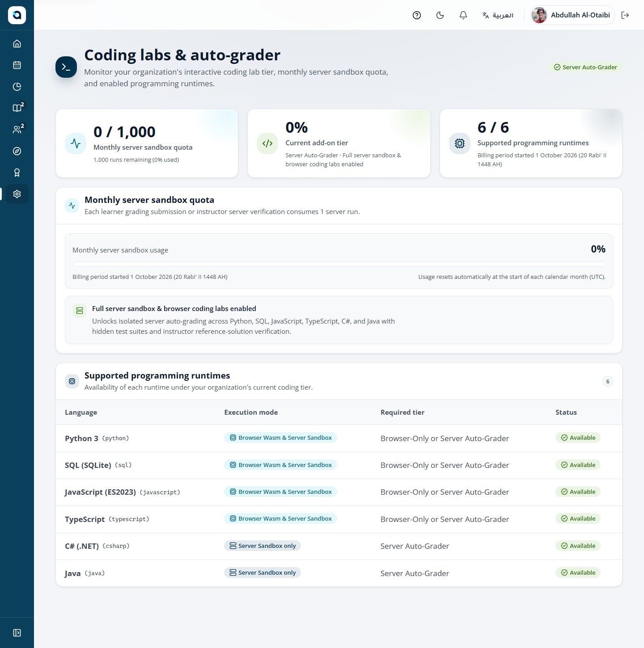
Task: Click TypeScript row Browser Wasm & Server Sandbox badge
Action: pyautogui.click(x=280, y=518)
